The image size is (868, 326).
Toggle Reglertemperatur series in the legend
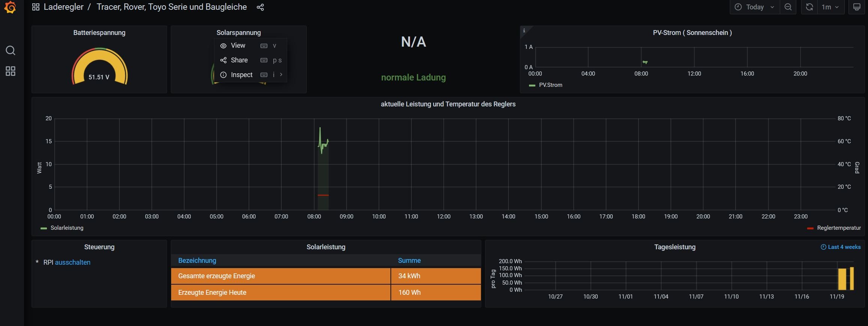tap(839, 228)
